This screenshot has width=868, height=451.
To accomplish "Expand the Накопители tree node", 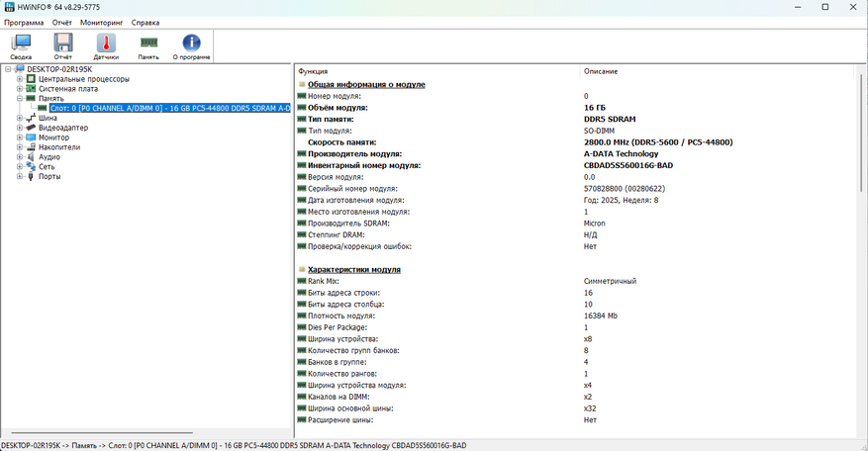I will click(x=20, y=147).
